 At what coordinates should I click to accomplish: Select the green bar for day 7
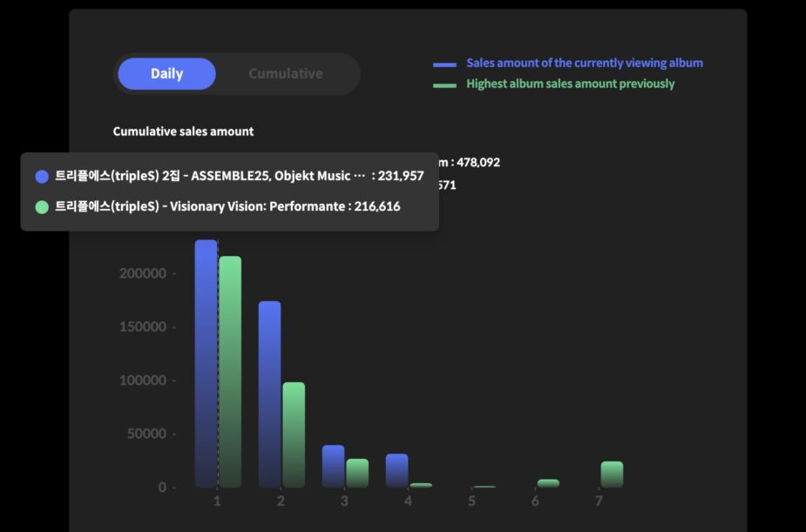point(612,475)
